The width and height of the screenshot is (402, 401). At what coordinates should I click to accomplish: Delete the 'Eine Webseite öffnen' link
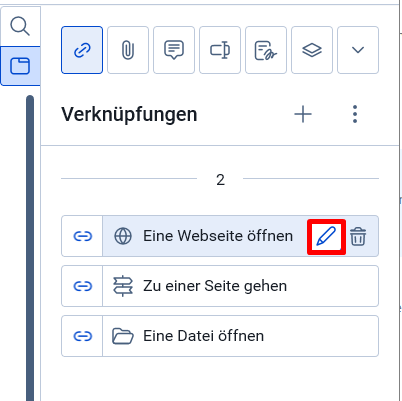pos(358,236)
